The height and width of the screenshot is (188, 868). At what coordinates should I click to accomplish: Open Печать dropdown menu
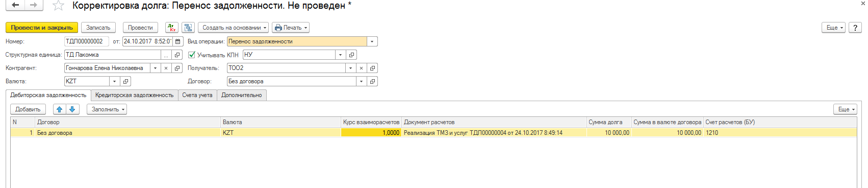click(291, 28)
